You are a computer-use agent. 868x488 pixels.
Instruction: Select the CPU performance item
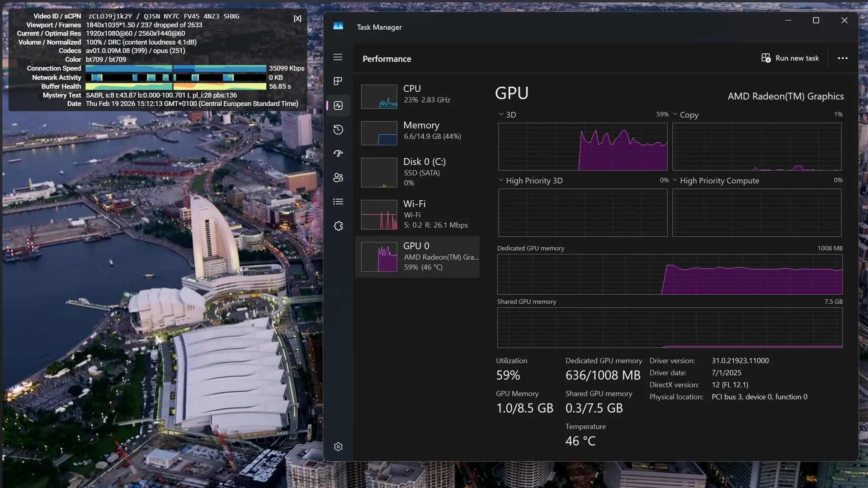tap(417, 96)
